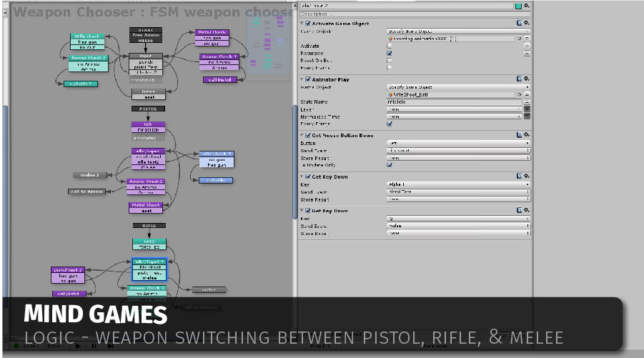Screen dimensions: 644x358
Task: Disable the Activate Game Object action checkbox
Action: click(x=307, y=24)
